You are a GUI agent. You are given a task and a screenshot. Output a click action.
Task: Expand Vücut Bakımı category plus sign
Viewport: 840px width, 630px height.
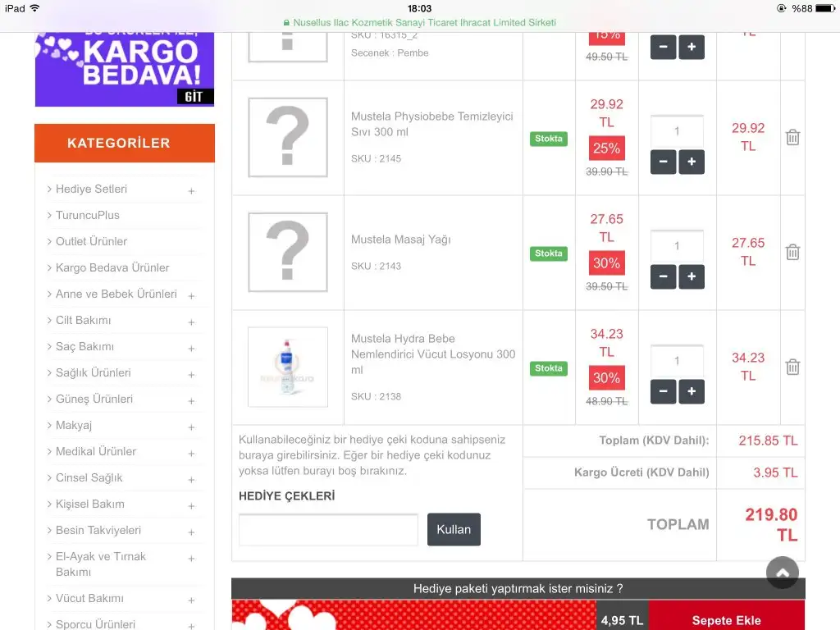(x=191, y=600)
